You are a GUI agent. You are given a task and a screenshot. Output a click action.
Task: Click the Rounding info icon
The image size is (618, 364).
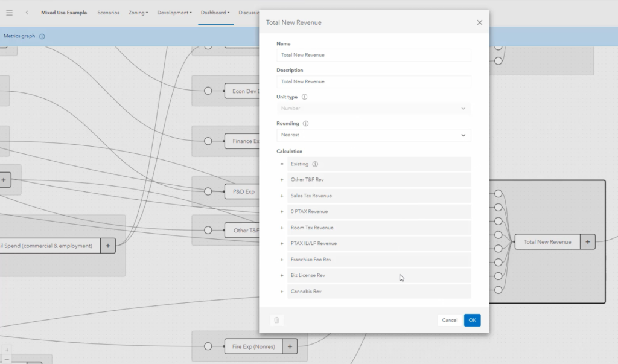(x=305, y=123)
